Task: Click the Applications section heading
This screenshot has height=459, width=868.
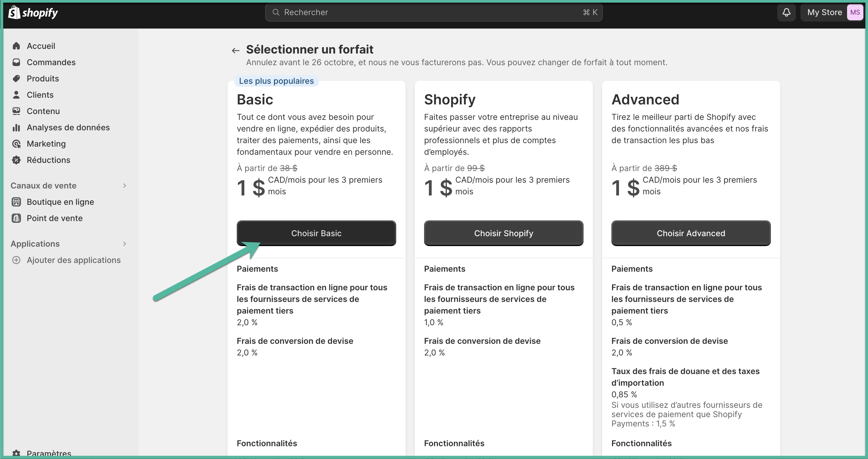Action: 35,244
